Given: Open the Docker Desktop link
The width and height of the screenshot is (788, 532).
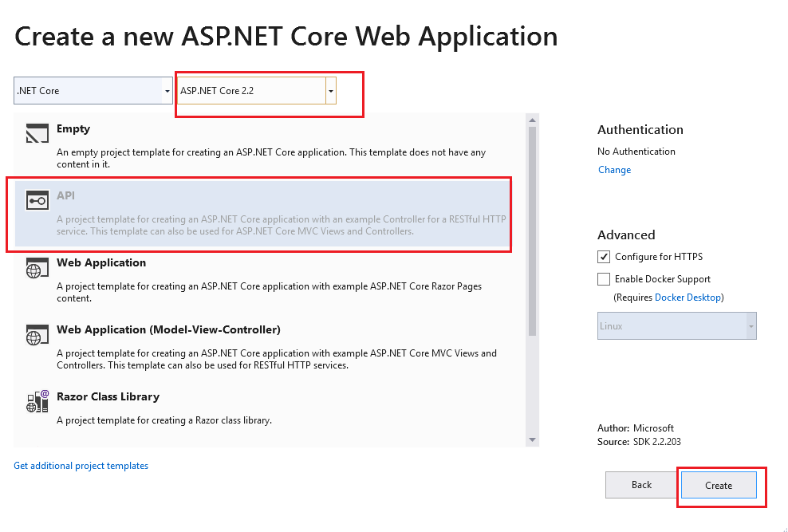Looking at the screenshot, I should pos(688,298).
